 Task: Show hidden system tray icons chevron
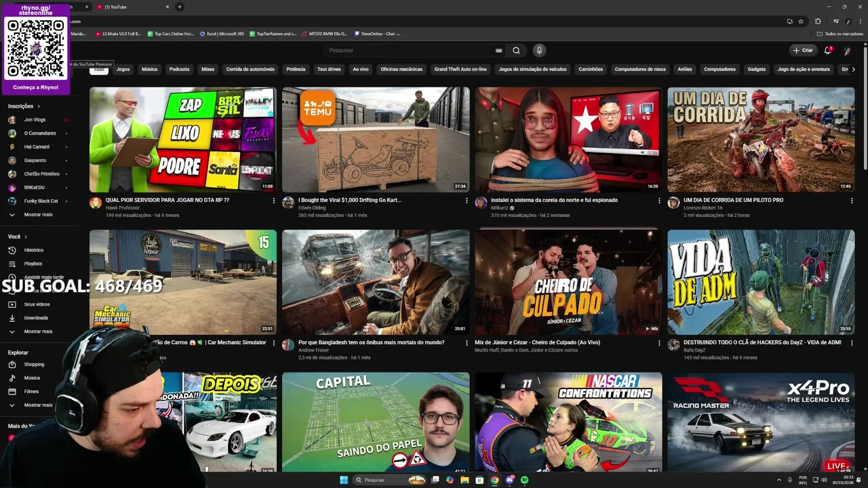(779, 480)
